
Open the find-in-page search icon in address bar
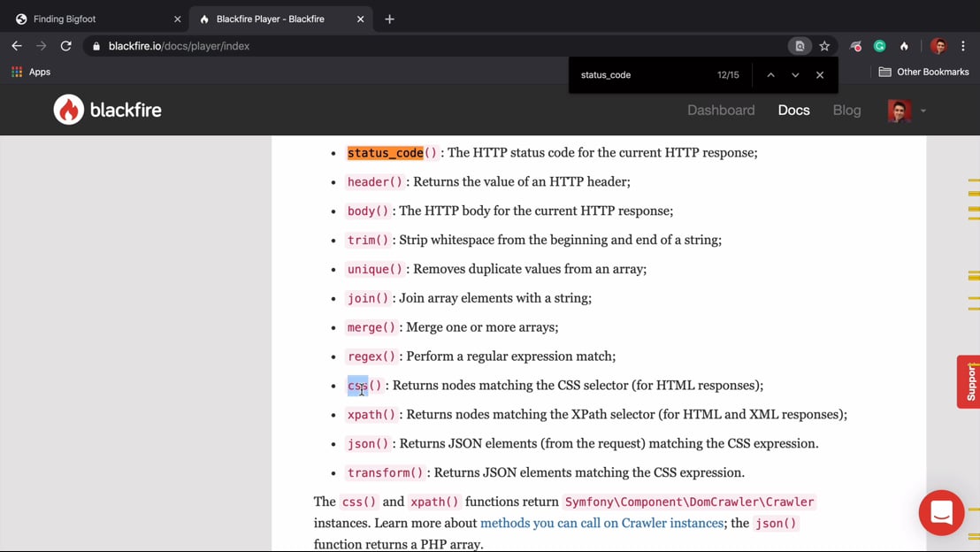(800, 46)
